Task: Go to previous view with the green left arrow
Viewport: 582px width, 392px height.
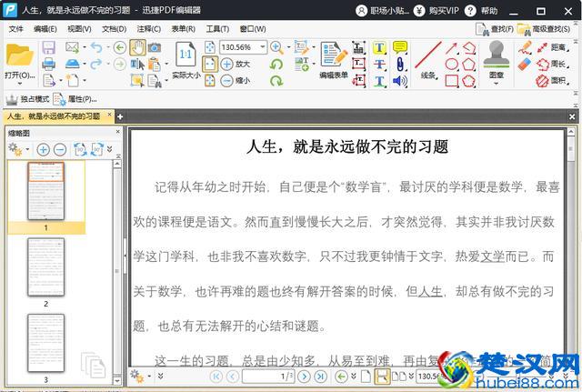Action: [119, 47]
